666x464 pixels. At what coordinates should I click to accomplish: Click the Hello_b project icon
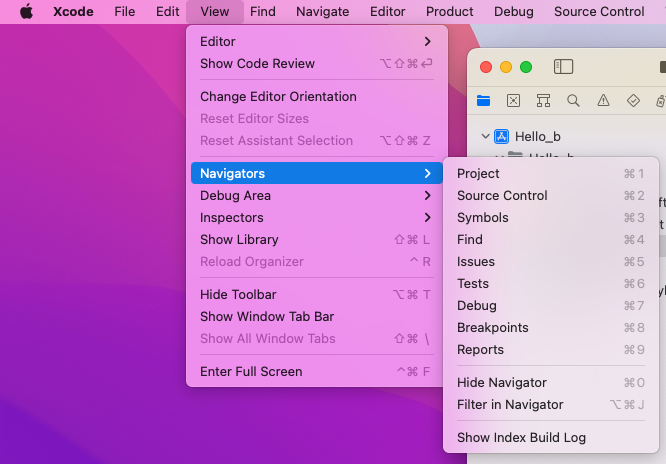pyautogui.click(x=501, y=136)
